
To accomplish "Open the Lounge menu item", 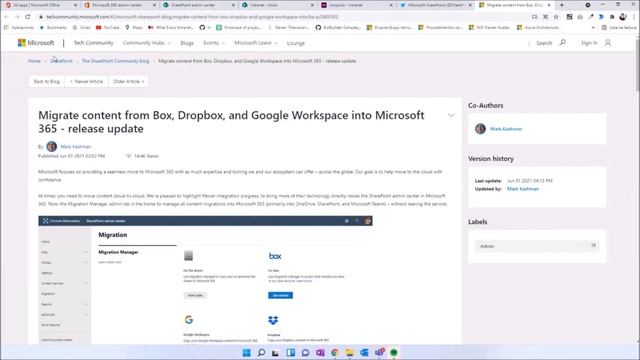I will point(296,43).
